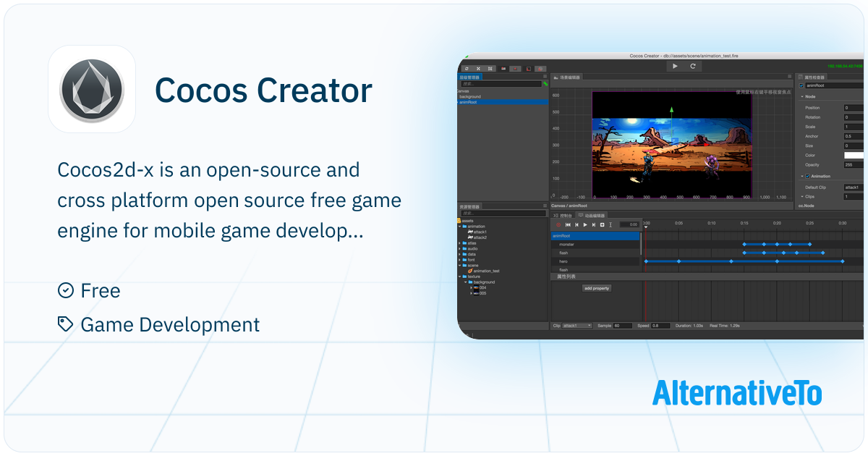Click the AlternativeTo logo

point(737,392)
